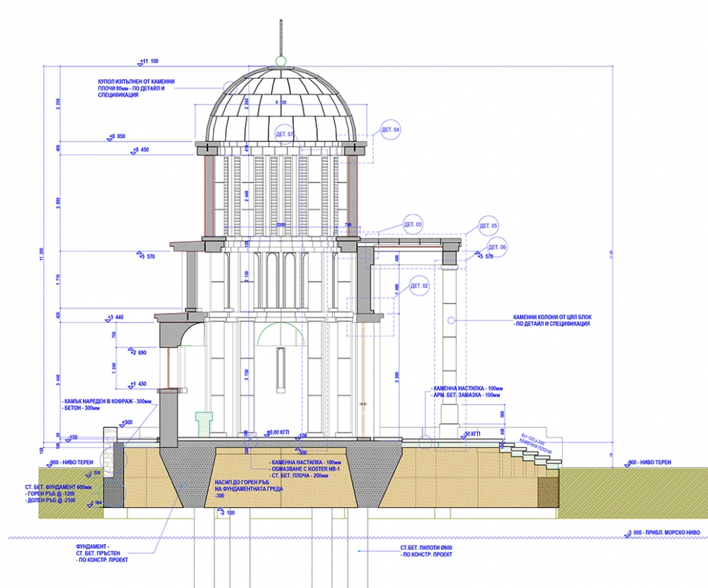The height and width of the screenshot is (588, 708).
Task: Select the "+3 440" elevation mark
Action: click(115, 317)
